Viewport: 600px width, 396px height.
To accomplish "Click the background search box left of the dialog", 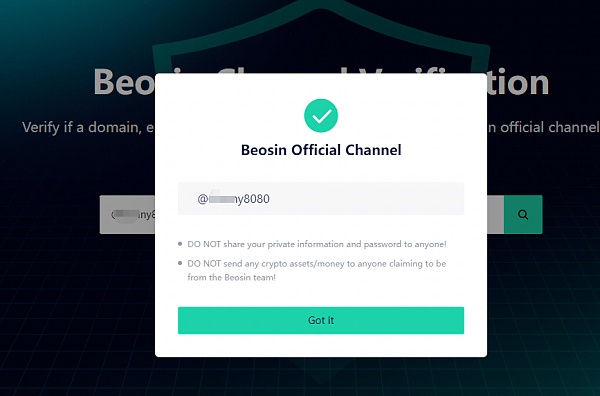I will pyautogui.click(x=127, y=214).
